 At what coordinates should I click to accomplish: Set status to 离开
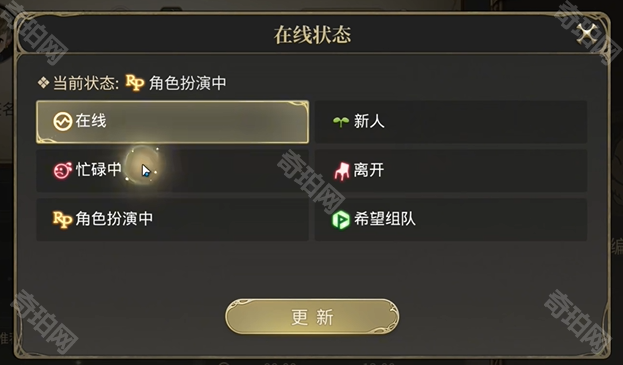(x=451, y=171)
